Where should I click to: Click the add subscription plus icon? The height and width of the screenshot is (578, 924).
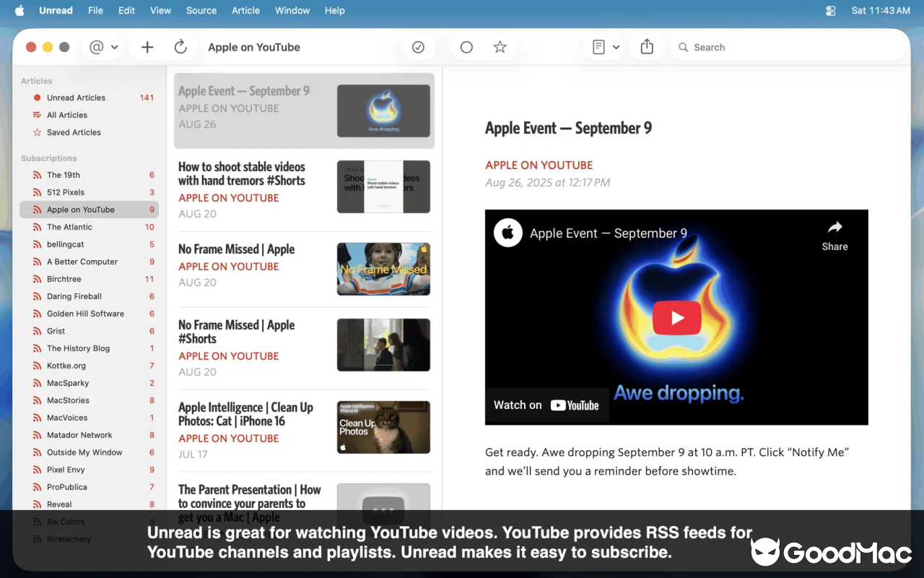[x=147, y=47]
